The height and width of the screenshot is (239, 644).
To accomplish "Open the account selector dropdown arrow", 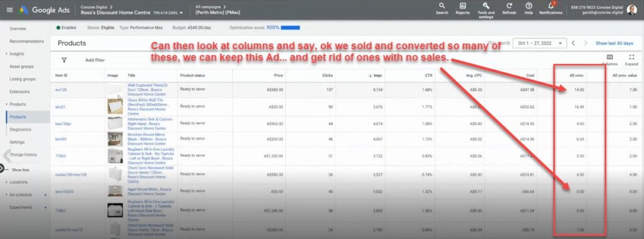I will tap(181, 13).
